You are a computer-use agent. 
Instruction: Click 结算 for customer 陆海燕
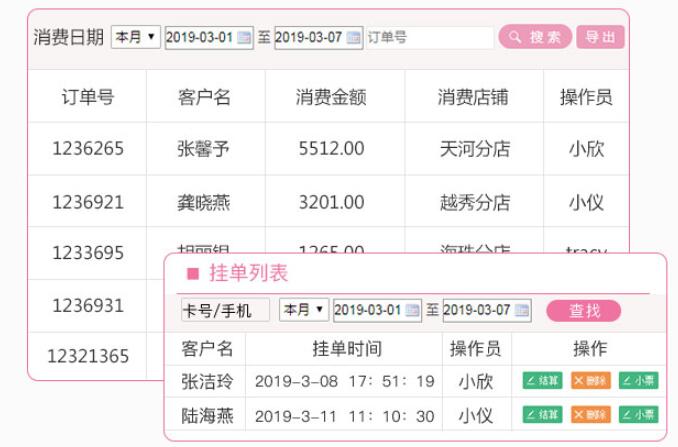(543, 415)
